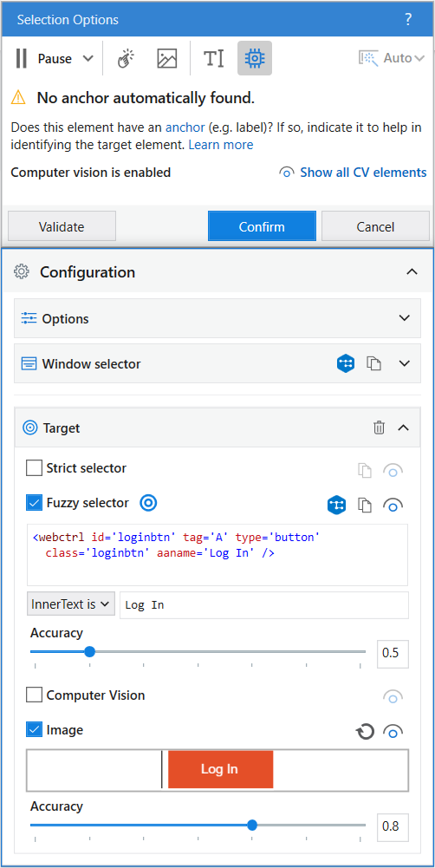The width and height of the screenshot is (435, 868).
Task: Expand the Window selector section chevron
Action: [405, 363]
